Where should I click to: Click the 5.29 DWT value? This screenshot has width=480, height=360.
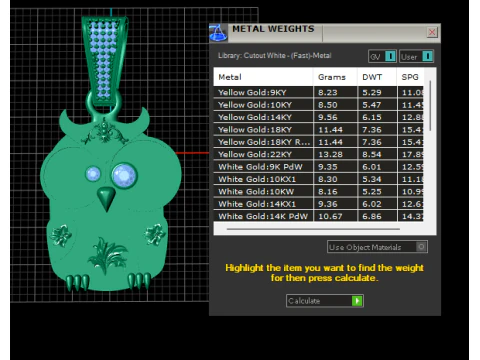coord(372,92)
